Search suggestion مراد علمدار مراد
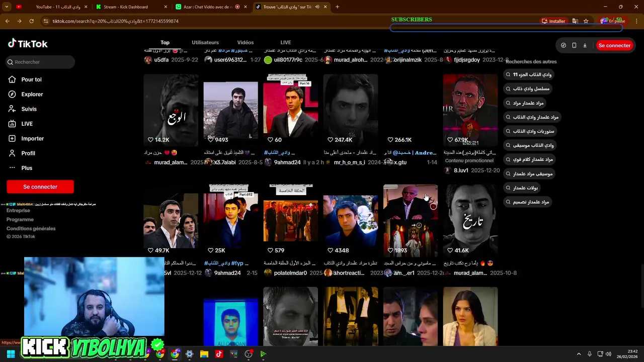The width and height of the screenshot is (644, 362). 525,103
